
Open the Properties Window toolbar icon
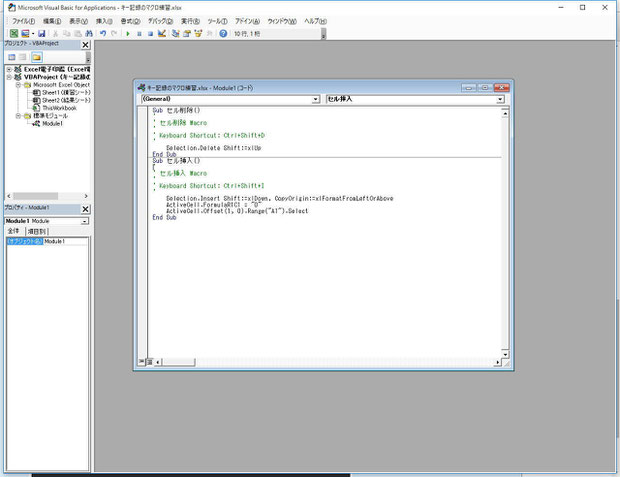(187, 34)
